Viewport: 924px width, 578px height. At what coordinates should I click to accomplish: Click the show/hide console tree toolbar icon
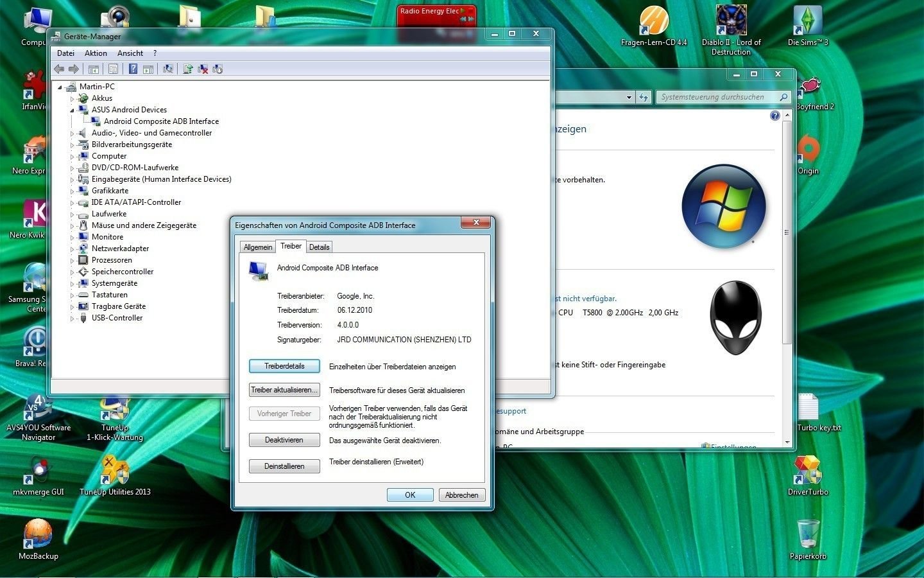(x=94, y=69)
